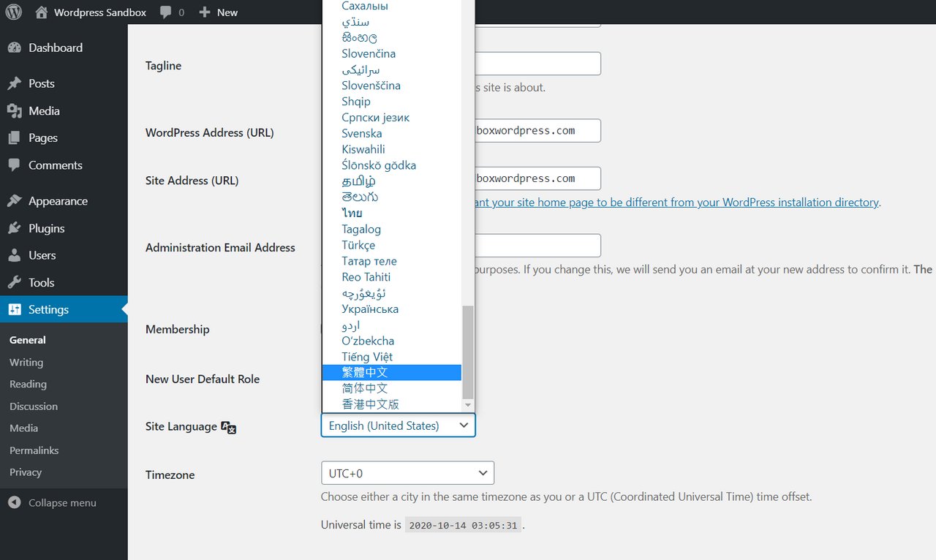Select Ślōnskŏ gŏdka in the language list
This screenshot has width=936, height=560.
click(392, 165)
